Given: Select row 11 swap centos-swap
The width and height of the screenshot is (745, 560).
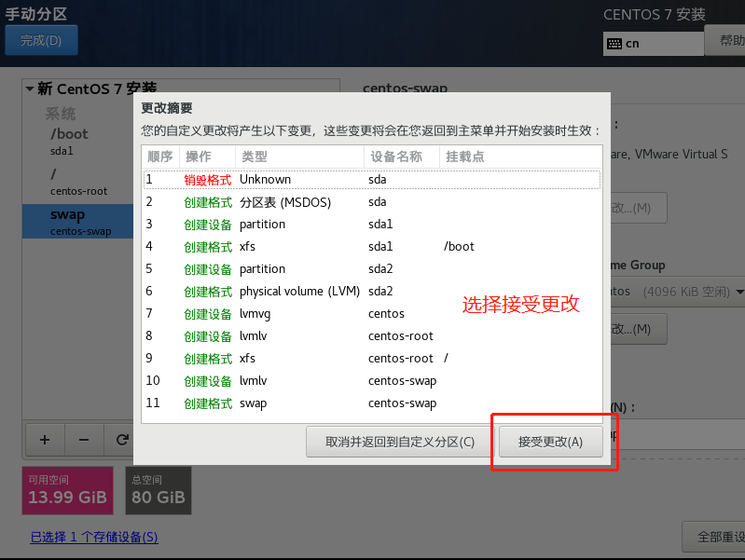Looking at the screenshot, I should pos(372,403).
